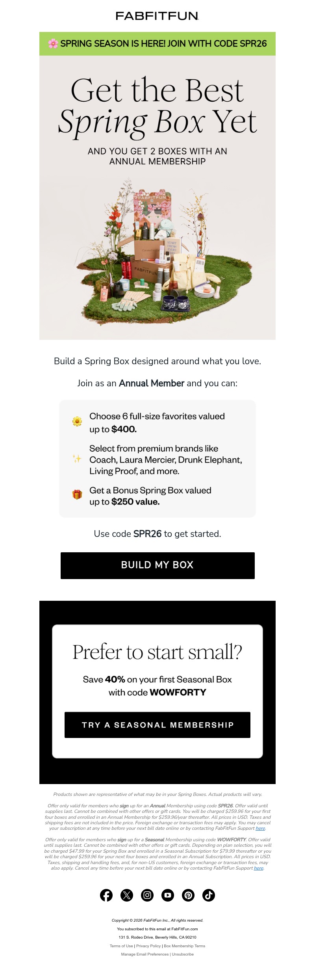Screen dimensions: 315x980
Task: Click Manage Email Preferences
Action: tap(146, 954)
